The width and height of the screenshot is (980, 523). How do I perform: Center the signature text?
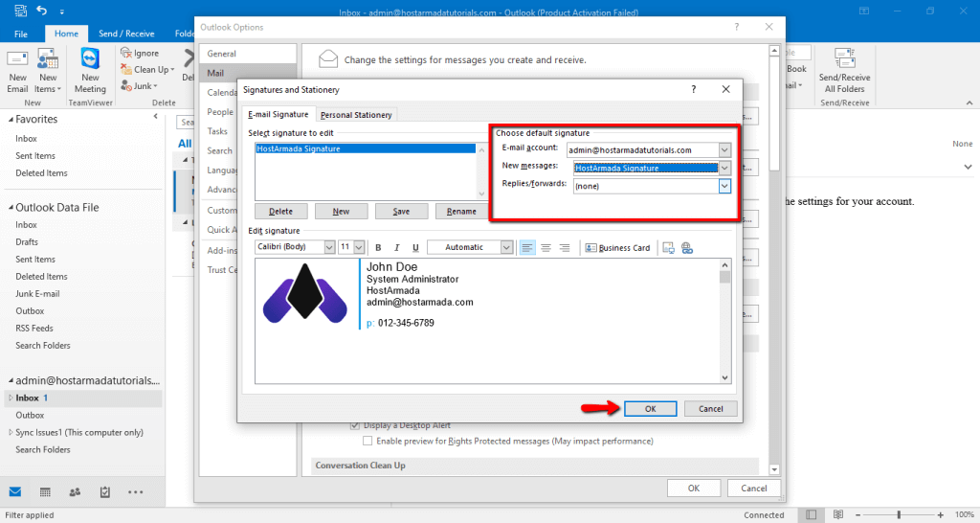point(546,248)
